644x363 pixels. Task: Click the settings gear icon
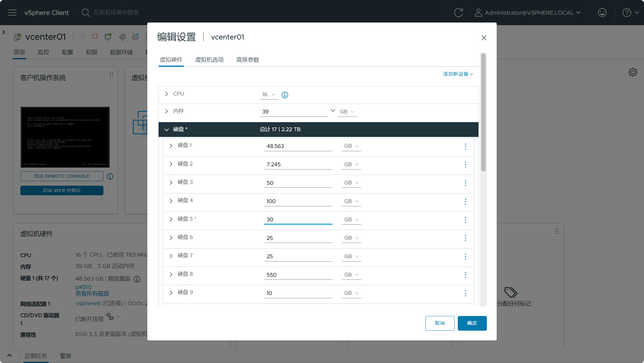click(633, 72)
